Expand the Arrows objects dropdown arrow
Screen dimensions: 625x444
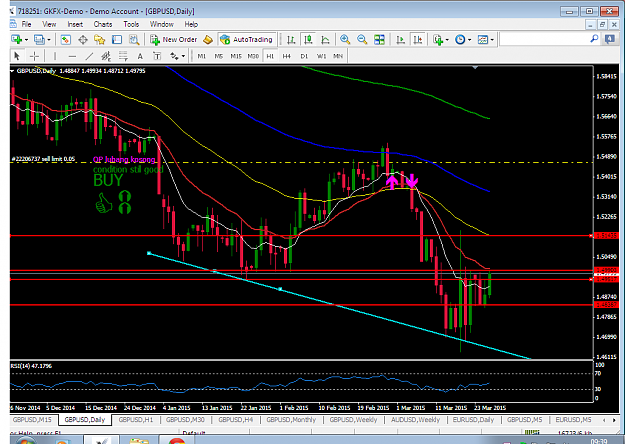pyautogui.click(x=183, y=56)
